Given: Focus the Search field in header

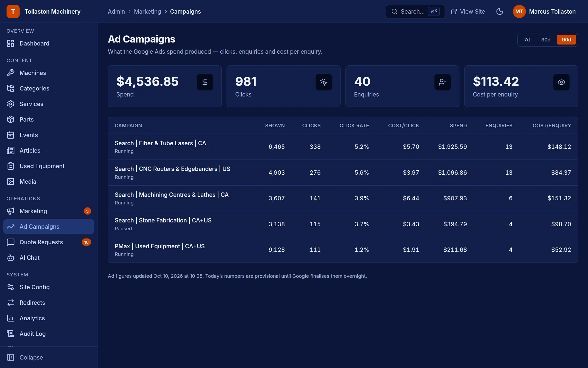Looking at the screenshot, I should click(x=415, y=11).
